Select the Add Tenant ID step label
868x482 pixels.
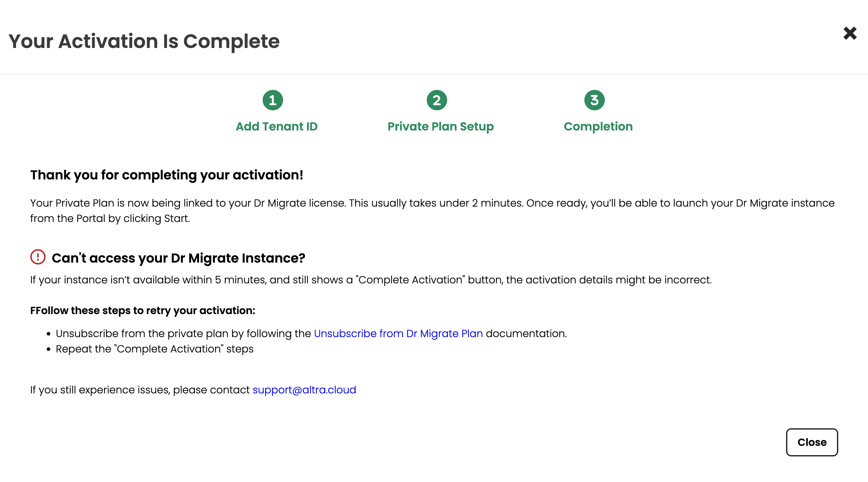276,126
